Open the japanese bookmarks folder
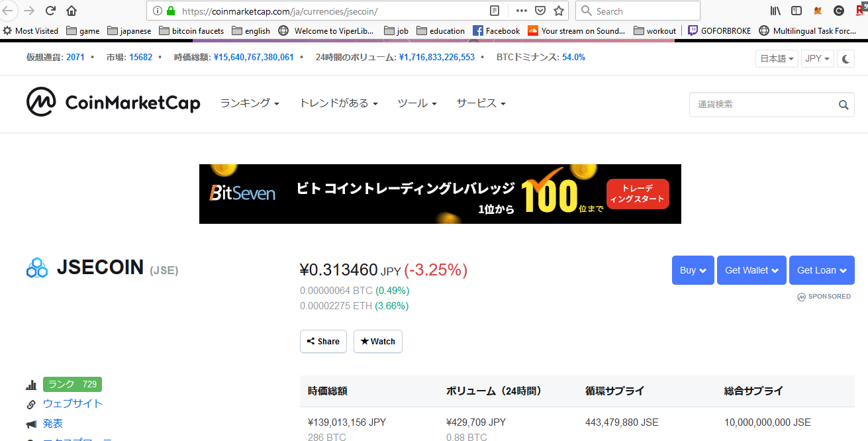This screenshot has height=441, width=868. click(x=129, y=30)
